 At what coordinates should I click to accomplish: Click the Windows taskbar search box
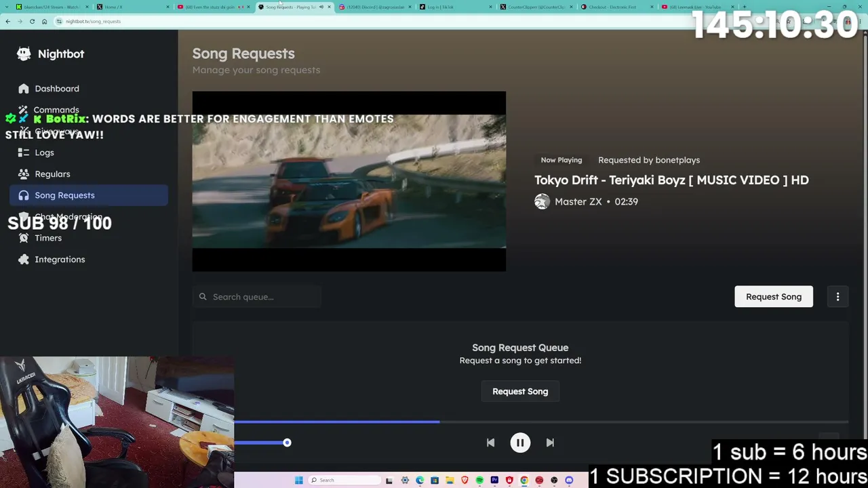[x=344, y=481]
